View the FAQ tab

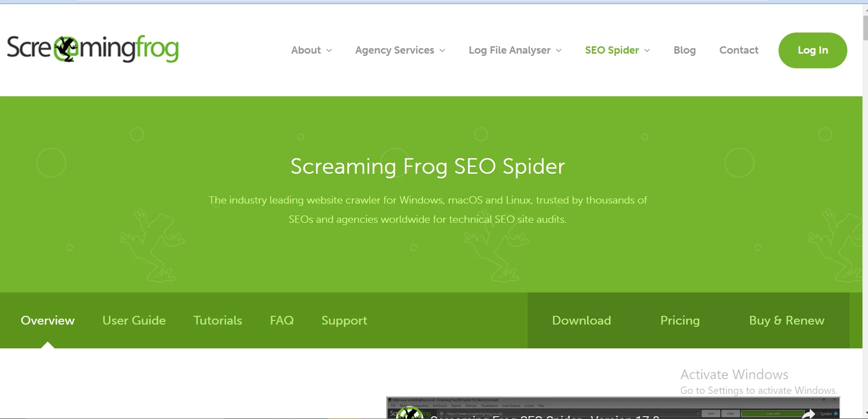pos(282,320)
